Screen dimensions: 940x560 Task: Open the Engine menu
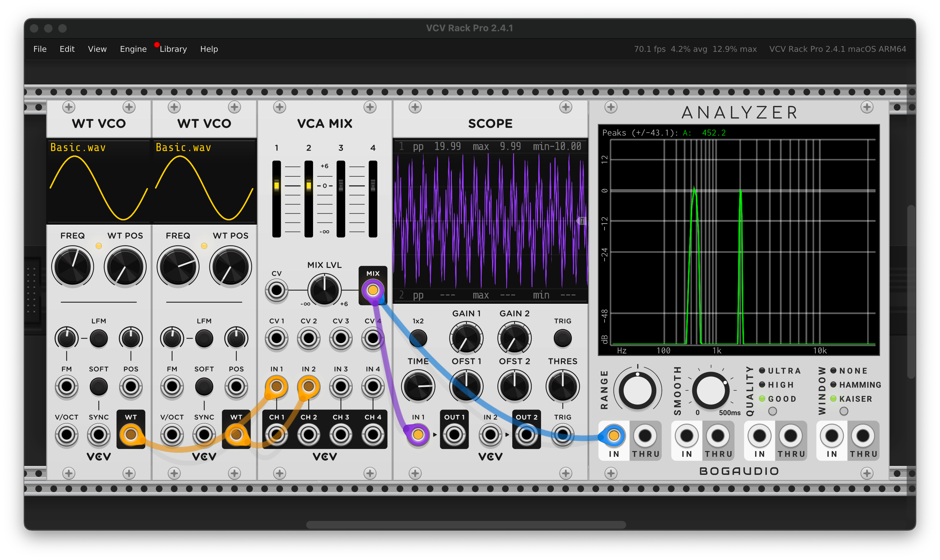(x=133, y=49)
